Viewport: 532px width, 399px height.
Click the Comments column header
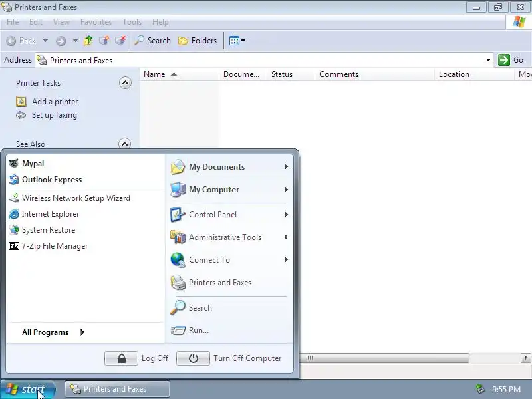(374, 74)
